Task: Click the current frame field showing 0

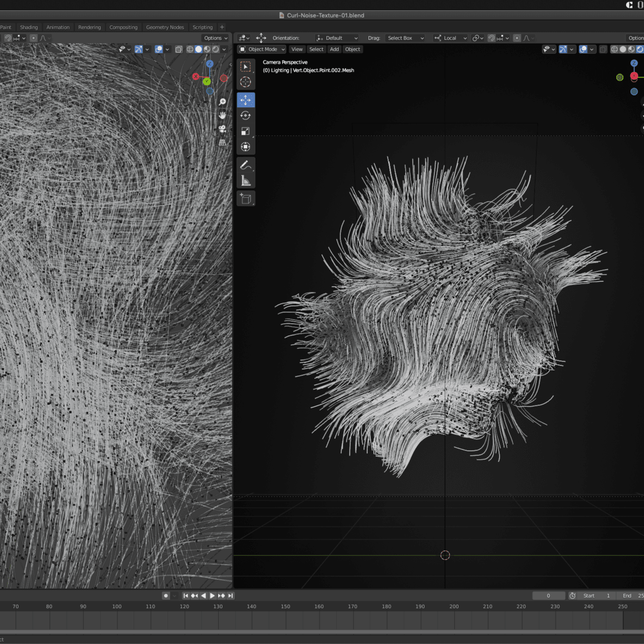Action: point(548,596)
